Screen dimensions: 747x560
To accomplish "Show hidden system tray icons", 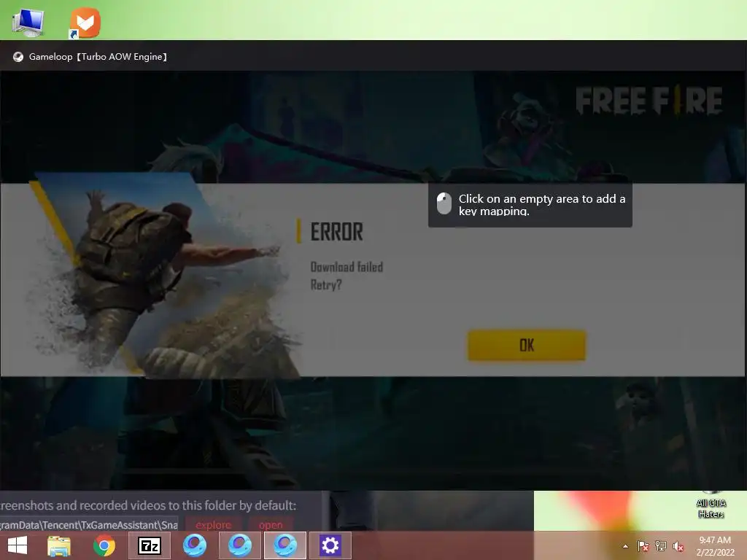I will click(625, 546).
